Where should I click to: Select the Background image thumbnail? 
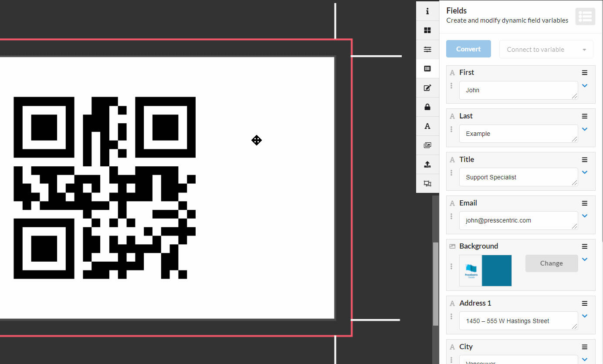(x=485, y=270)
